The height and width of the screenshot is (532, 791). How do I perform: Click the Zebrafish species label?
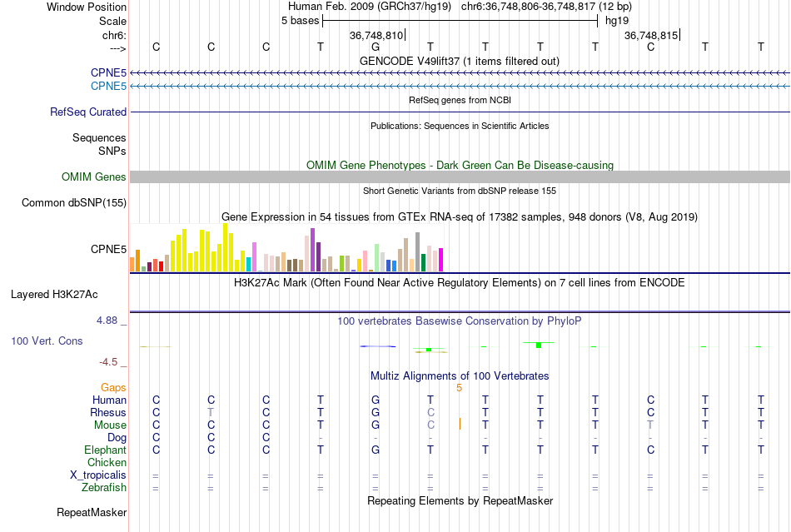(x=104, y=488)
